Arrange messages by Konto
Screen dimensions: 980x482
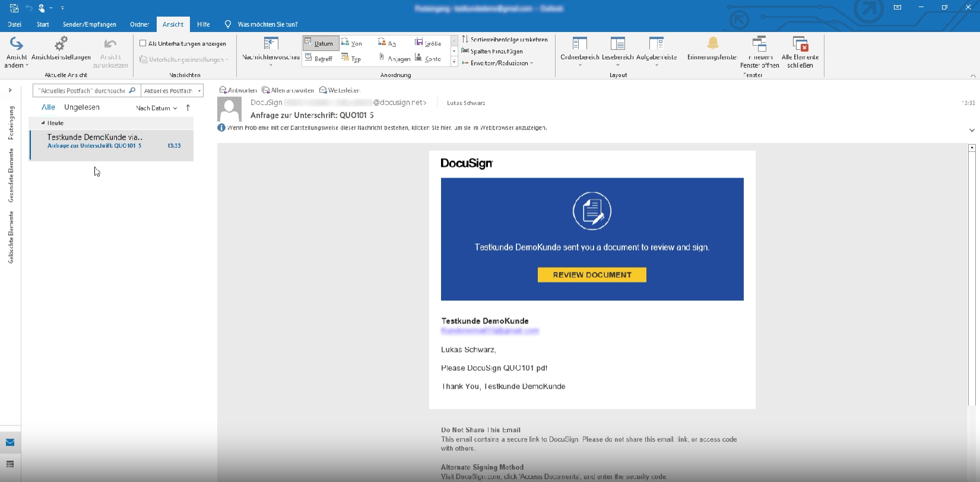[x=428, y=58]
